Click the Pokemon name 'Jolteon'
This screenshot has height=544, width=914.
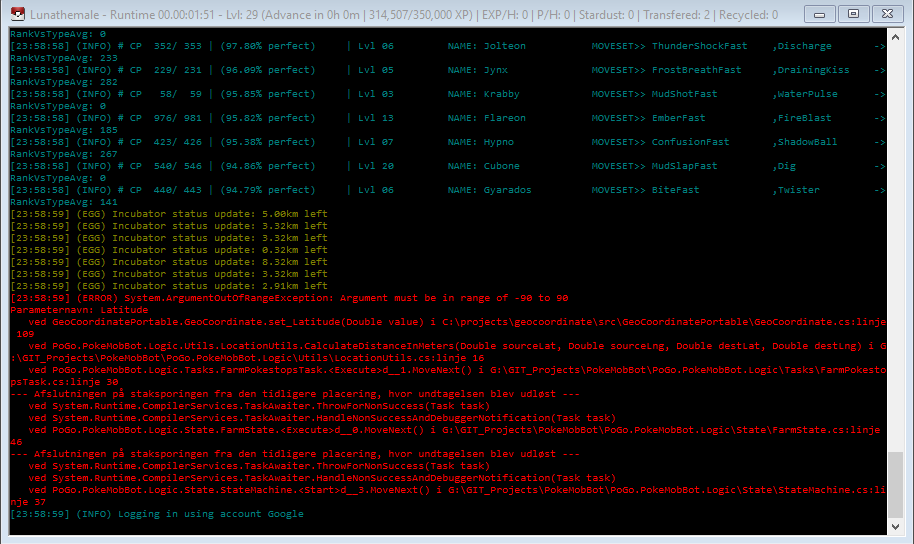(504, 45)
